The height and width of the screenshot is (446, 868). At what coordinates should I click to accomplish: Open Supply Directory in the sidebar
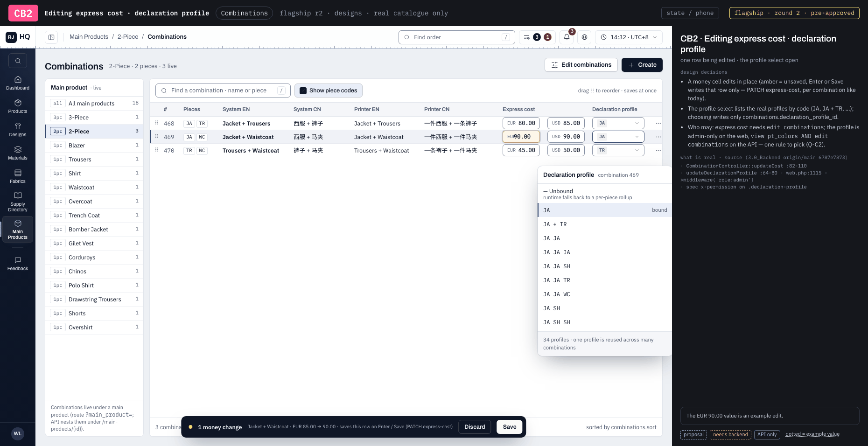(x=18, y=202)
